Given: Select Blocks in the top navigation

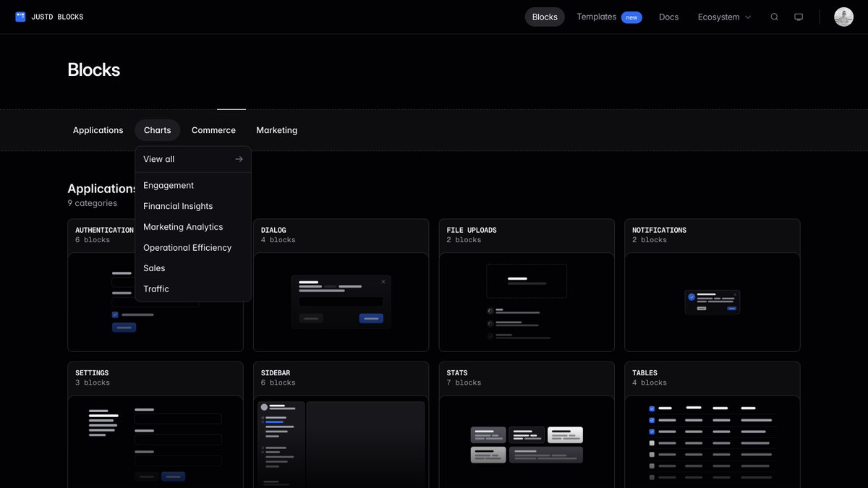Looking at the screenshot, I should pyautogui.click(x=544, y=16).
